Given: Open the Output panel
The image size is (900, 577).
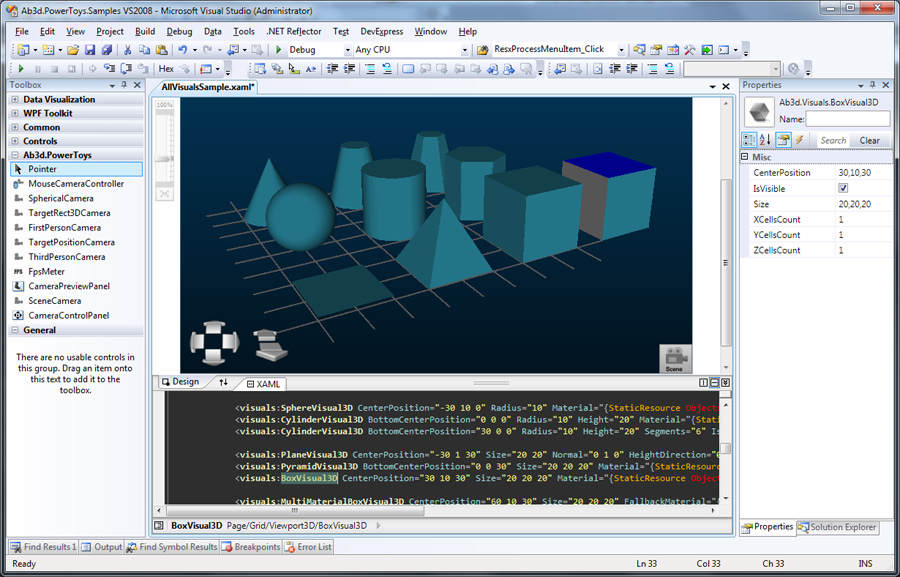Looking at the screenshot, I should click(102, 547).
